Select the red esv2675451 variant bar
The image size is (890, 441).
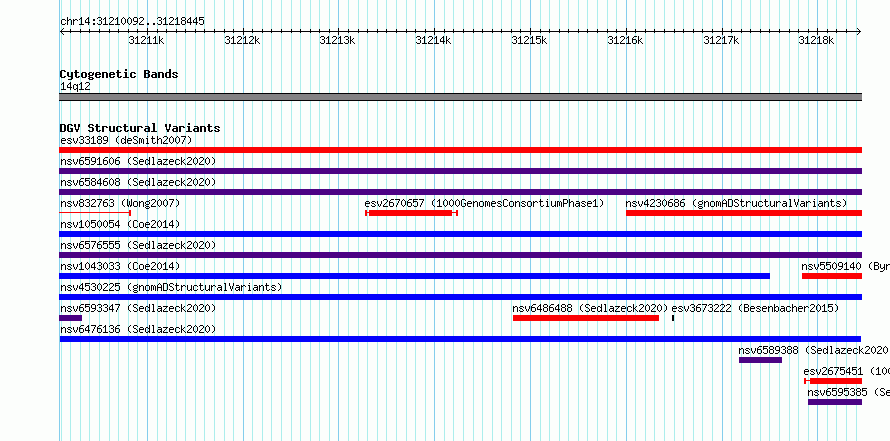click(833, 381)
